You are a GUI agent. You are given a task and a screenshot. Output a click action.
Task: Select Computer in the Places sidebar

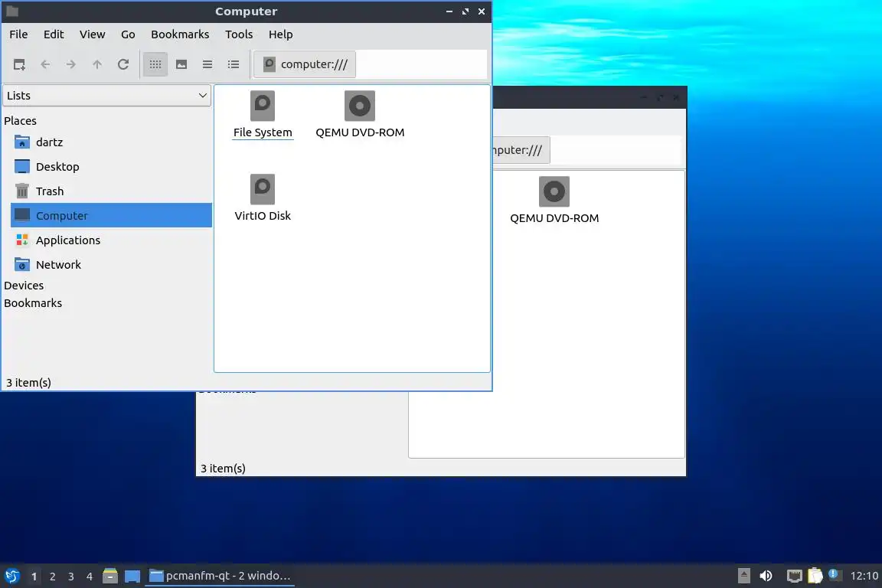pos(111,215)
